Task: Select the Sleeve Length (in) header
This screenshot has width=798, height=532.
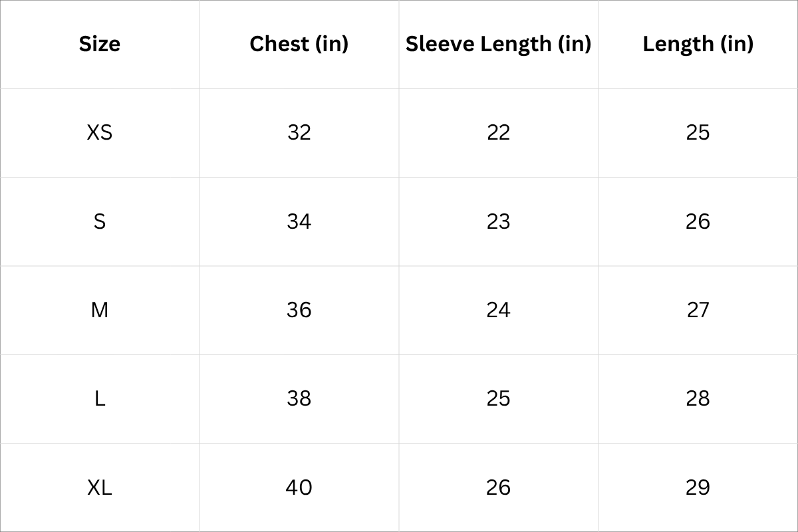Action: point(498,44)
